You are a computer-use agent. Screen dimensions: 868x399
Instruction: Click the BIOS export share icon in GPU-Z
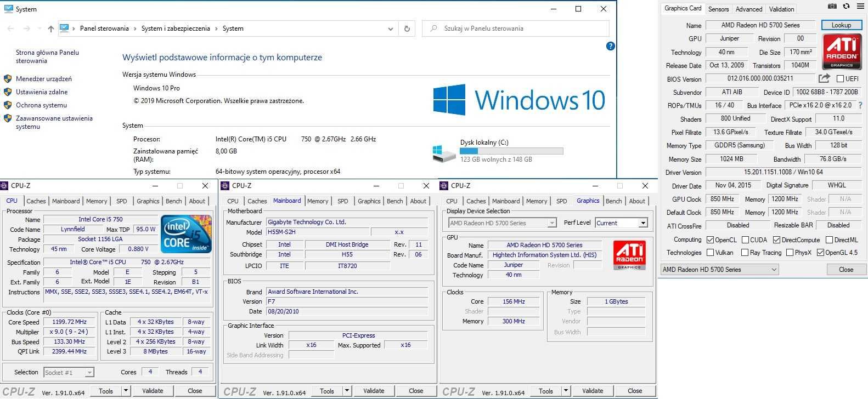[824, 78]
